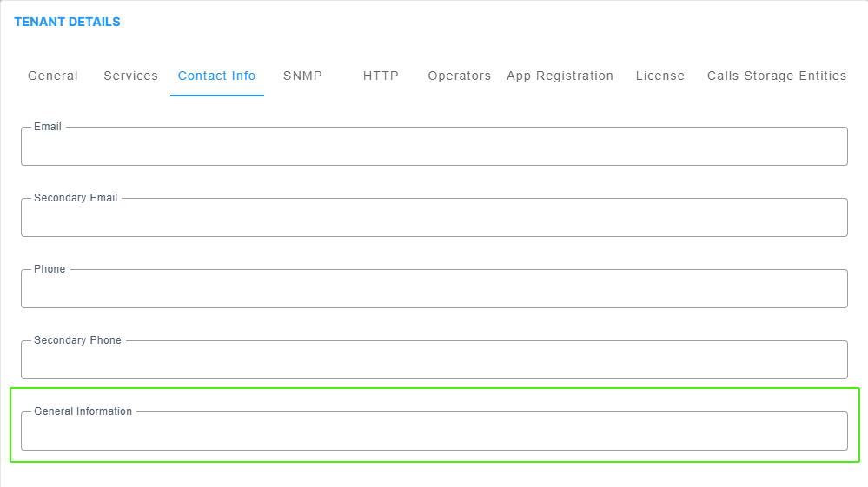Click the General Information input box

(x=434, y=431)
